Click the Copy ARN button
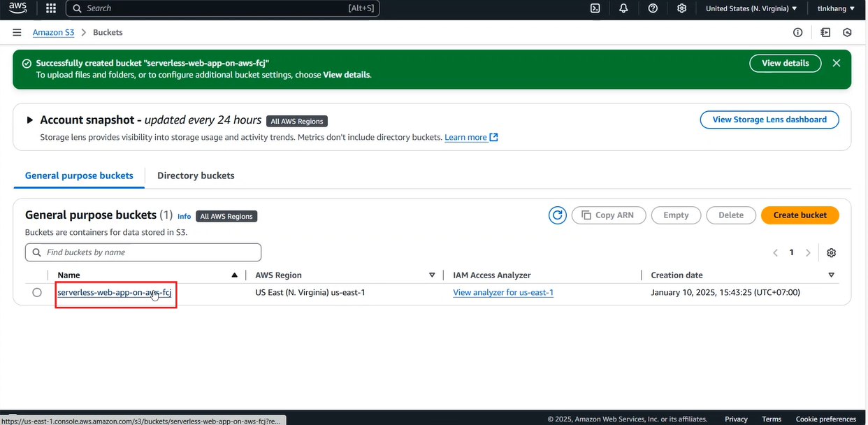The height and width of the screenshot is (425, 868). pos(608,215)
